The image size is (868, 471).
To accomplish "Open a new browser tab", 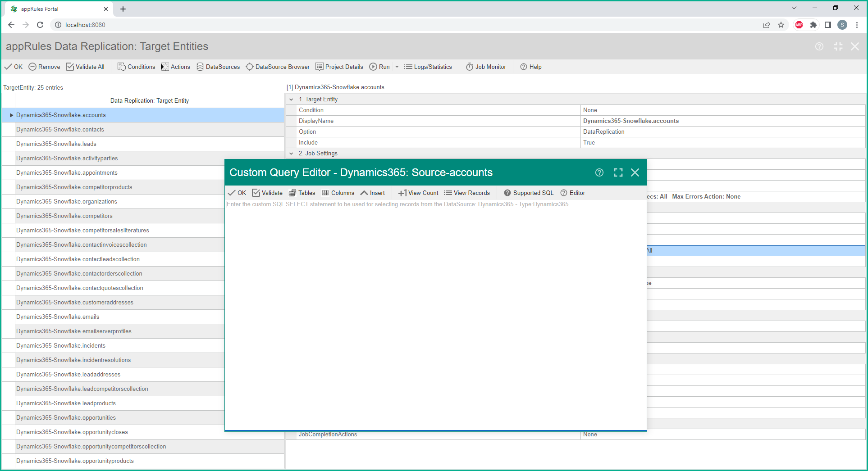I will click(123, 9).
